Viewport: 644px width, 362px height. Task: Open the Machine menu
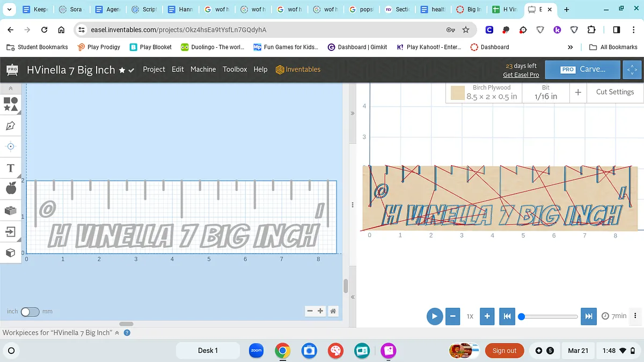(x=203, y=69)
